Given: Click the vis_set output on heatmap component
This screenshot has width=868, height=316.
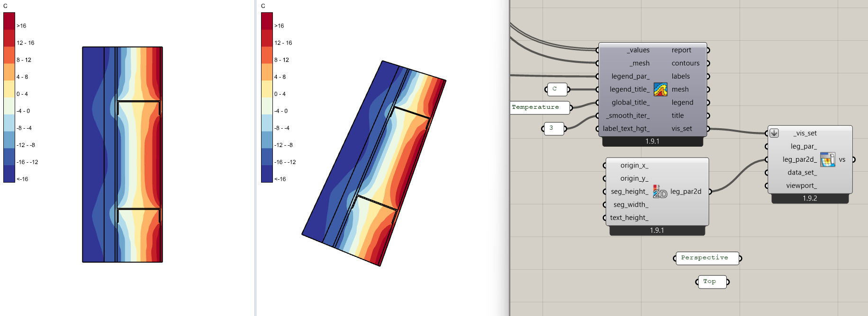Looking at the screenshot, I should pos(682,129).
